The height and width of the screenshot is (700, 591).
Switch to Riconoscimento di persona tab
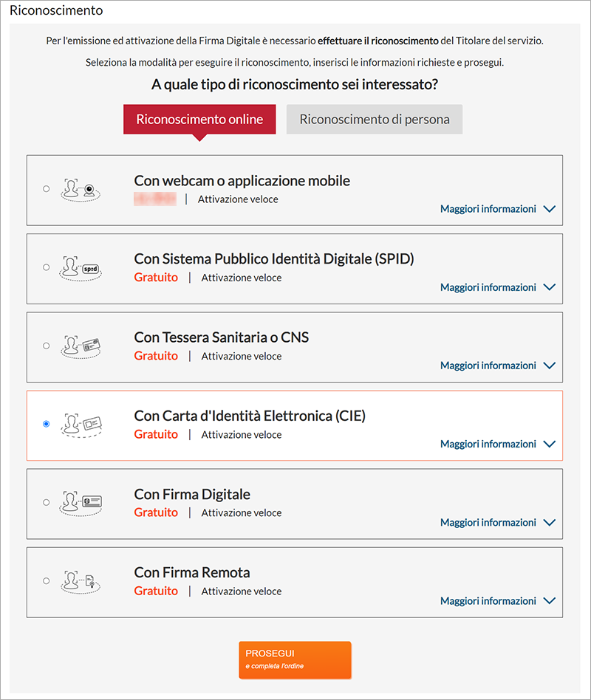pos(375,119)
